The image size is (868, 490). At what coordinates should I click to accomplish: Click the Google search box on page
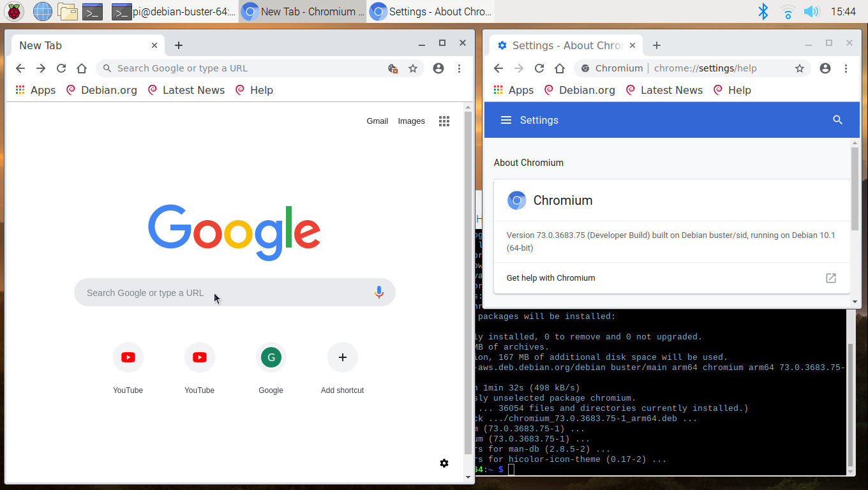pos(235,292)
